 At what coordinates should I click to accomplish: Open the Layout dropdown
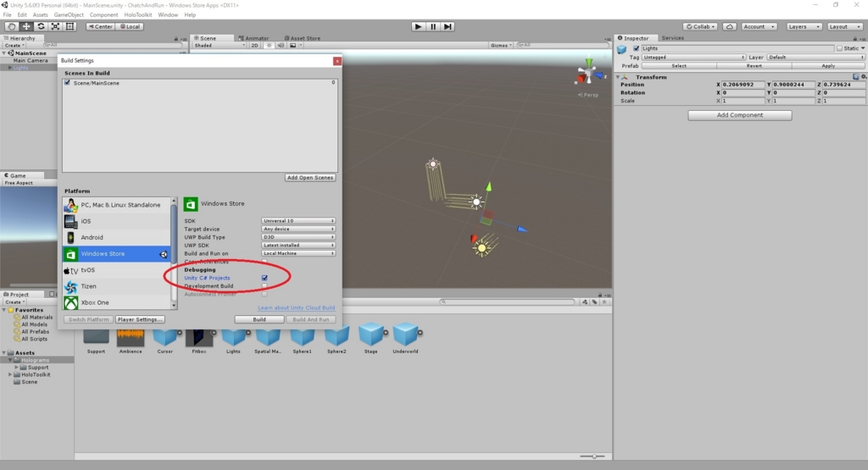[x=844, y=26]
